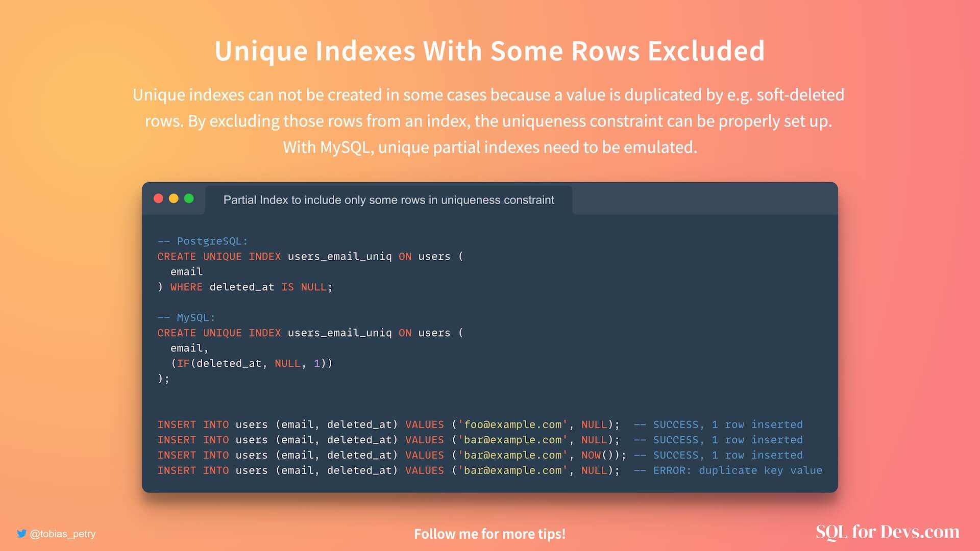Click the first '-- SUCCESS, 1 row inserted' comment

click(718, 424)
